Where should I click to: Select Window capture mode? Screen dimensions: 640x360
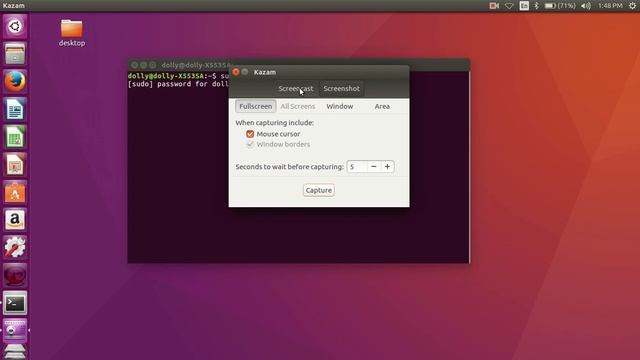point(340,106)
